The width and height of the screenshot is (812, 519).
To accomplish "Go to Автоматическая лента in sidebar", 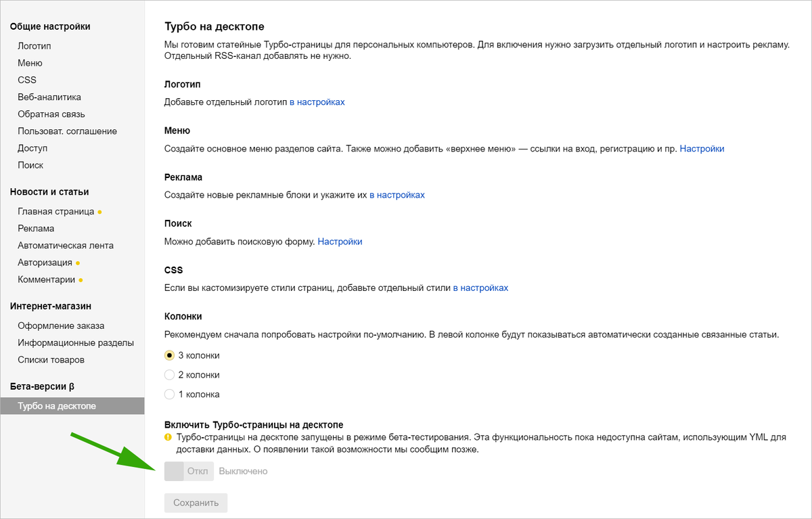I will (66, 246).
